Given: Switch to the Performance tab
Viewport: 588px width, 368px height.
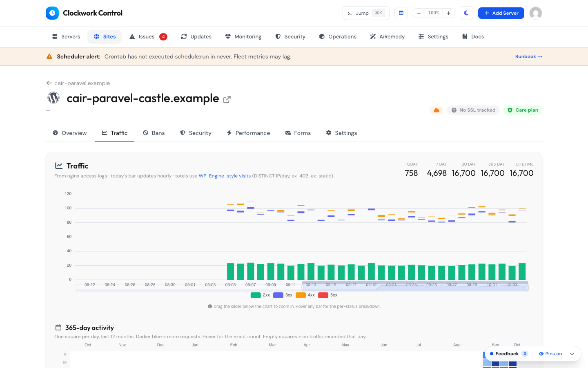Looking at the screenshot, I should coord(248,133).
